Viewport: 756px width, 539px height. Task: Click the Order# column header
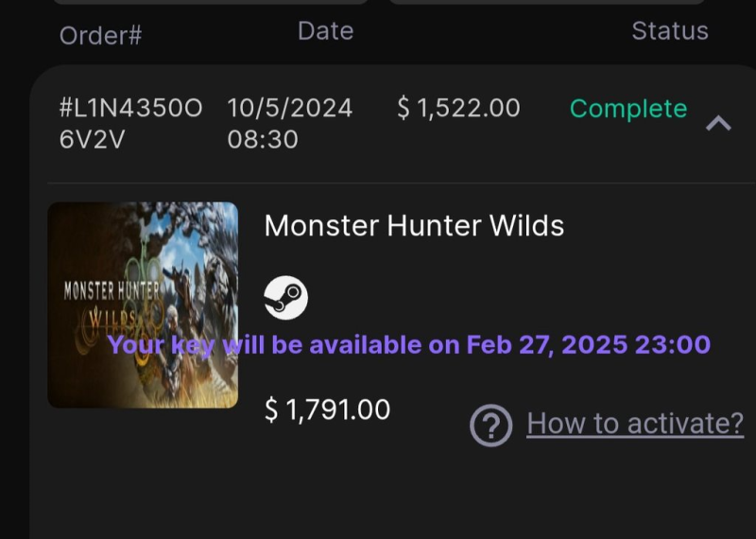[100, 35]
